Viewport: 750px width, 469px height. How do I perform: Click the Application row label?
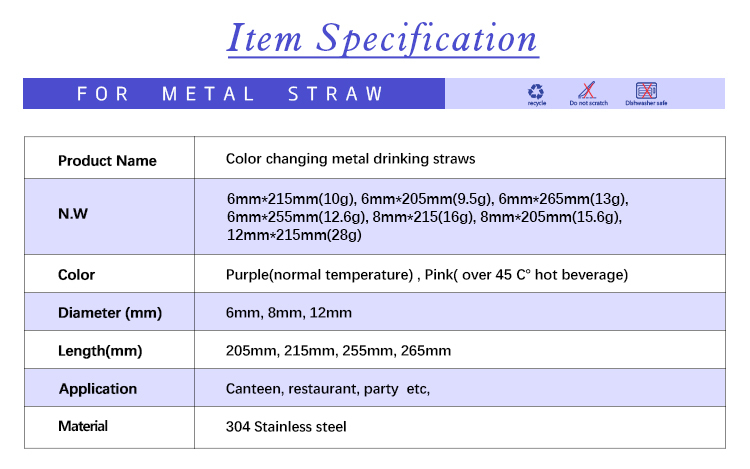pyautogui.click(x=98, y=389)
